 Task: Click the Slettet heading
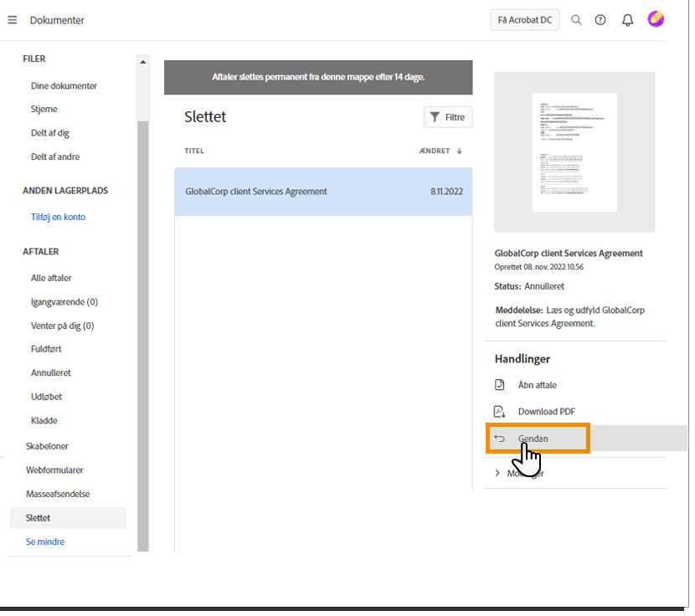point(205,116)
